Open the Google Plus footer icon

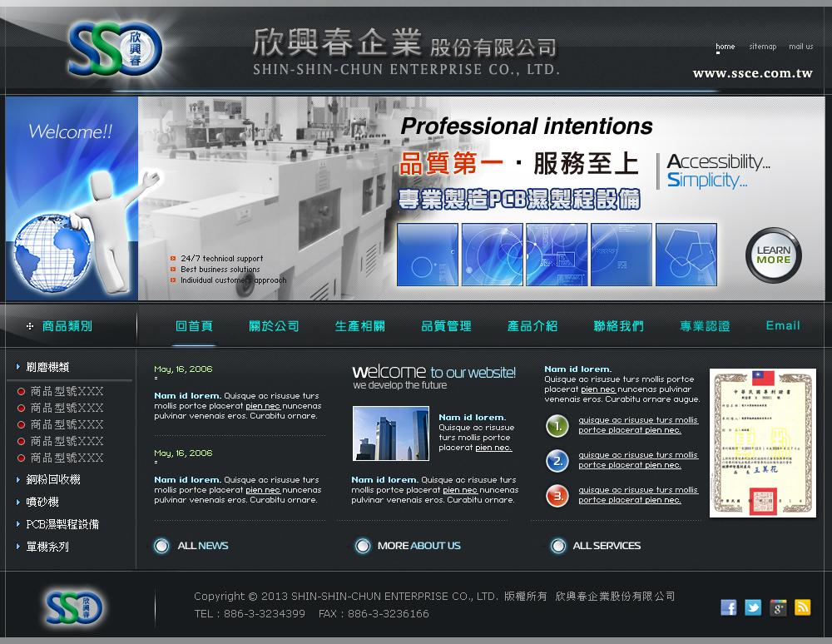tap(778, 607)
